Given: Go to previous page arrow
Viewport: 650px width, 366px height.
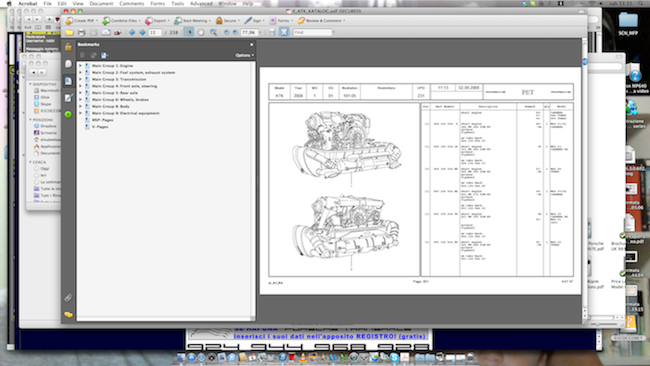Looking at the screenshot, I should pyautogui.click(x=132, y=32).
